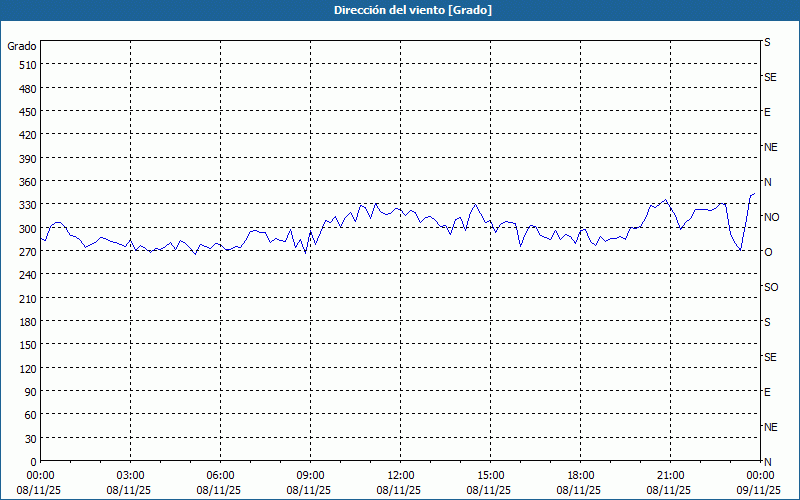Viewport: 800px width, 500px height.
Task: Select the 450 degree axis label
Action: tap(28, 112)
